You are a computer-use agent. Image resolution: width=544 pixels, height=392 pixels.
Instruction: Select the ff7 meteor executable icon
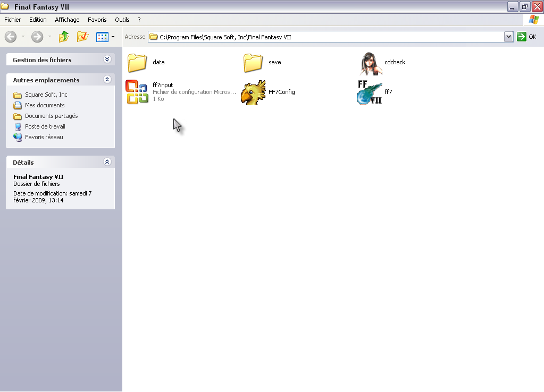(370, 92)
